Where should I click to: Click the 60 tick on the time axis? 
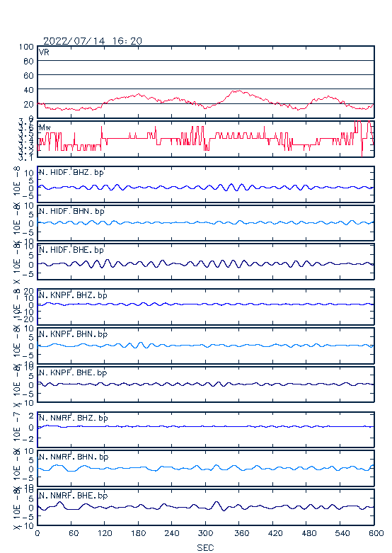click(74, 533)
